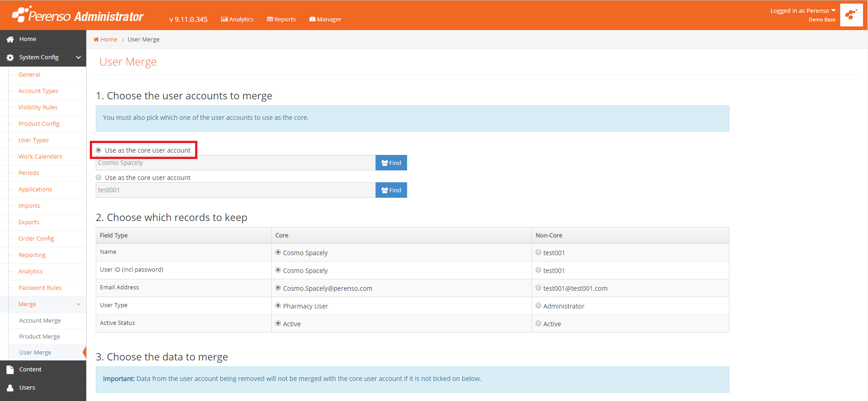
Task: Open the Logged in as Perenso dropdown
Action: tap(803, 10)
